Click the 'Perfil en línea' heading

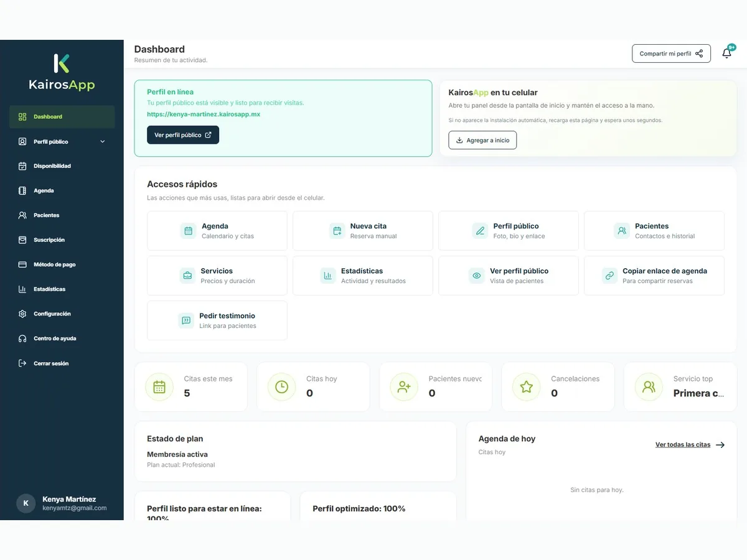coord(170,92)
